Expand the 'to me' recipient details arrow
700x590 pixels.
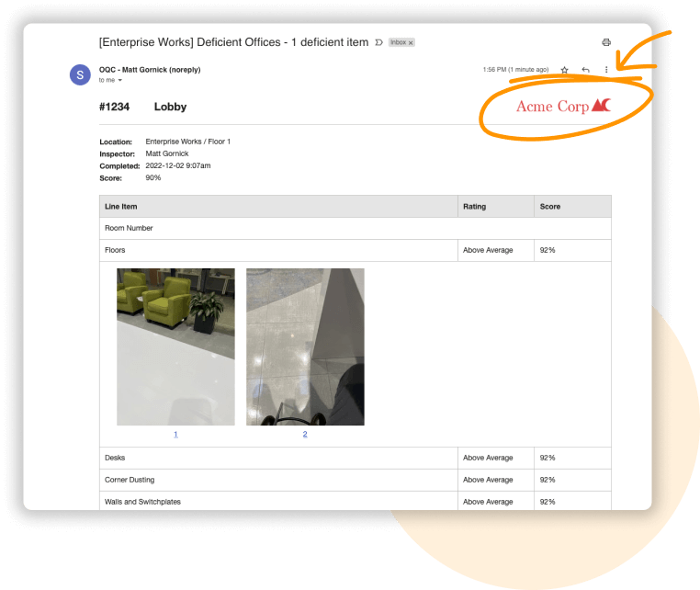[119, 80]
